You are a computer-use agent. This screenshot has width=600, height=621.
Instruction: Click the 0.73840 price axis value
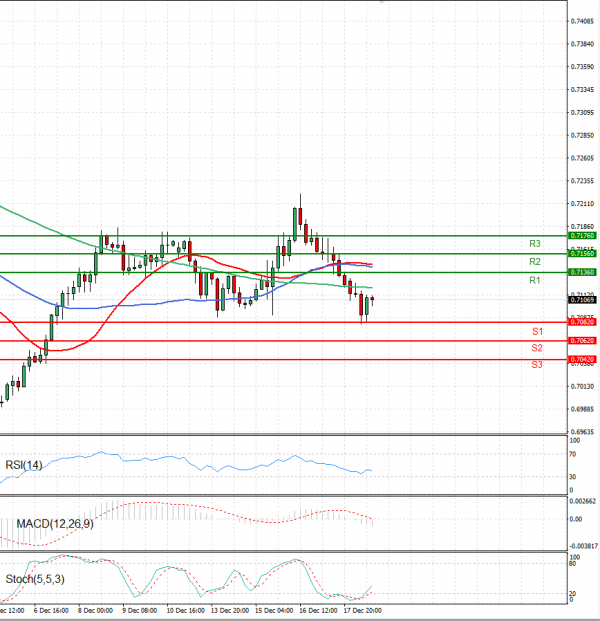[582, 44]
